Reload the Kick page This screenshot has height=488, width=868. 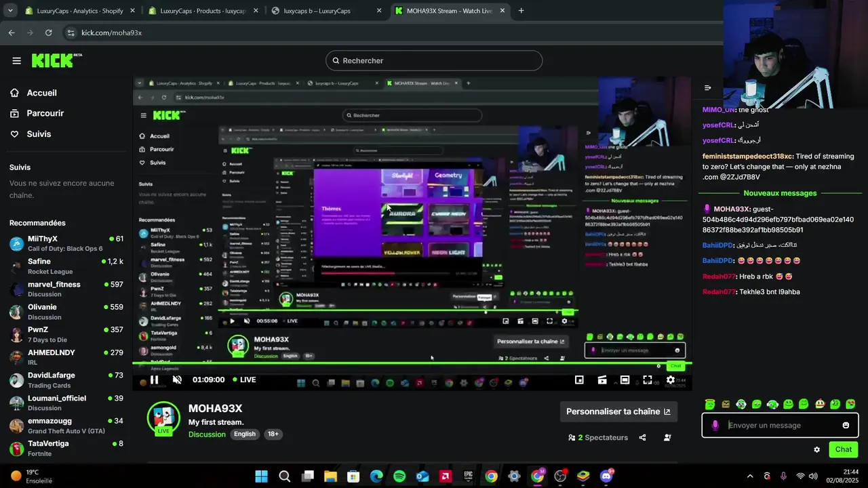(x=48, y=33)
